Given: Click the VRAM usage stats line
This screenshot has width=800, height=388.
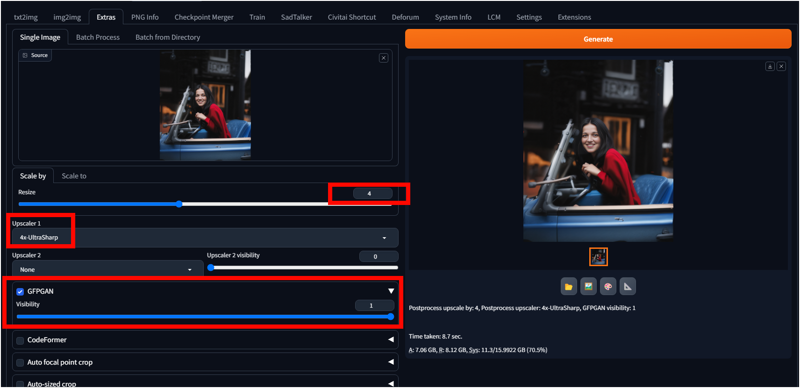Looking at the screenshot, I should pos(478,350).
